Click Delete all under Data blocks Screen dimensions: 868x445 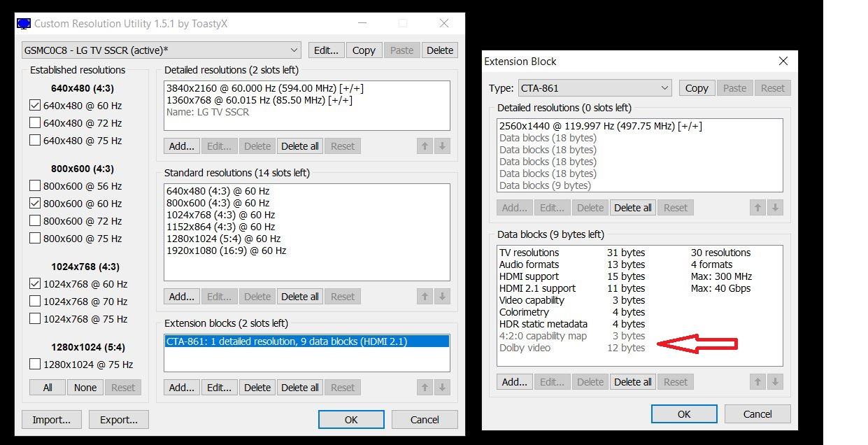pyautogui.click(x=633, y=382)
